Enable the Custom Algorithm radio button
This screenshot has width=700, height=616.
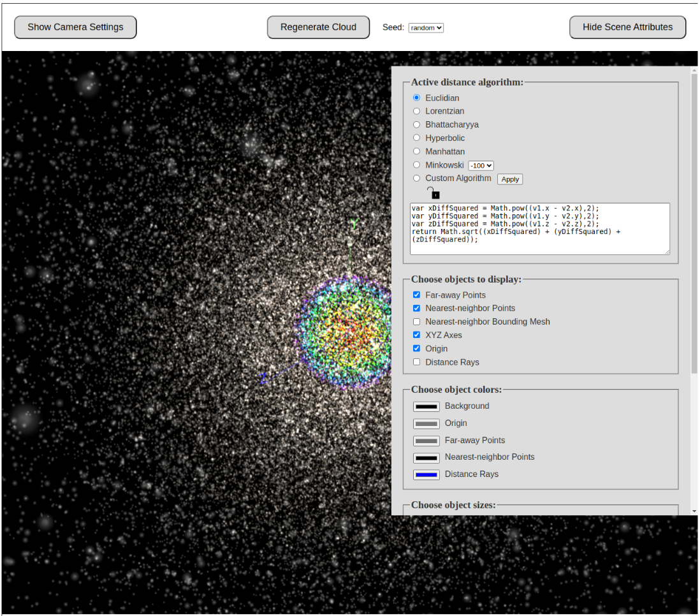point(417,178)
